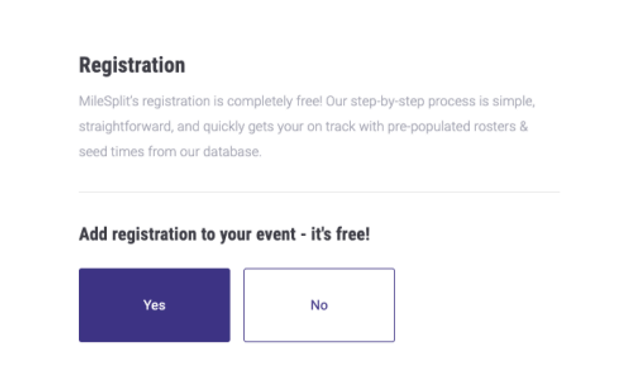The image size is (640, 388).
Task: Click the phrase 'seed times' in the paragraph
Action: click(111, 152)
